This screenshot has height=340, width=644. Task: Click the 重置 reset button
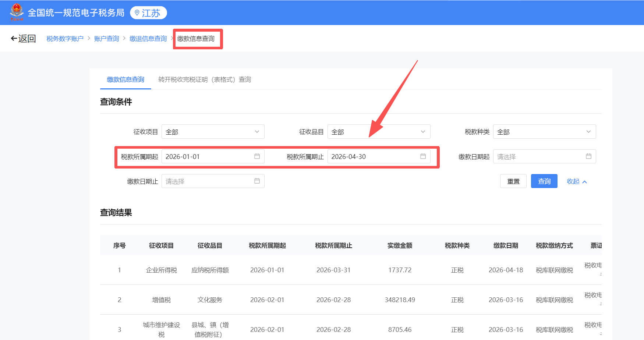click(x=513, y=181)
